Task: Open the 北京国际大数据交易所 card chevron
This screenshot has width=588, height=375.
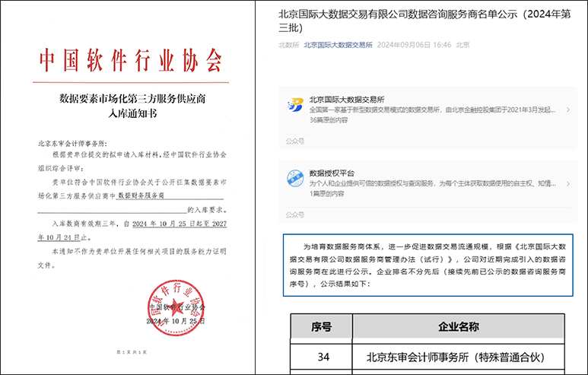Action: click(568, 110)
